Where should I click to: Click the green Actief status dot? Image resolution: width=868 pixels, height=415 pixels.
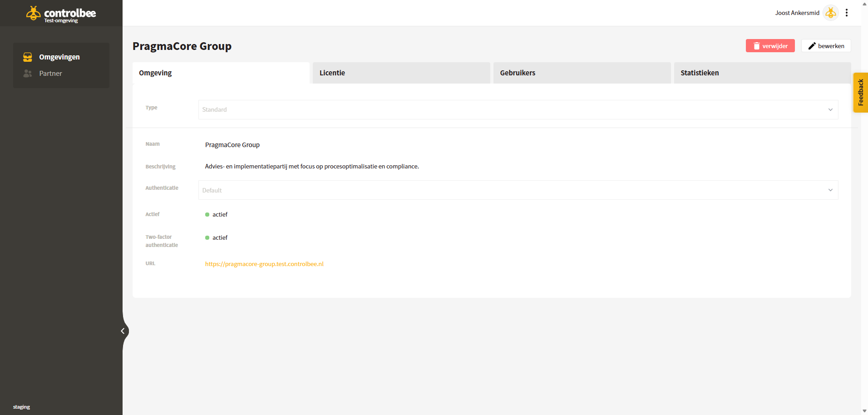coord(207,214)
